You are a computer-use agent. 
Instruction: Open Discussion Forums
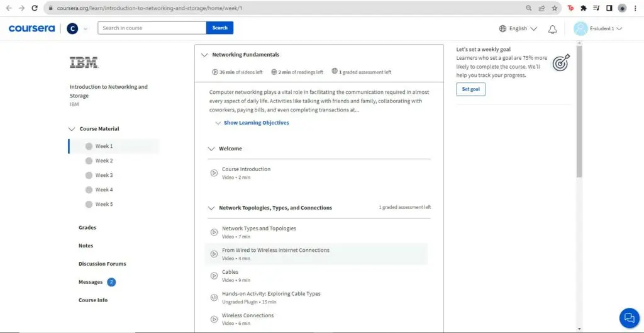click(103, 264)
